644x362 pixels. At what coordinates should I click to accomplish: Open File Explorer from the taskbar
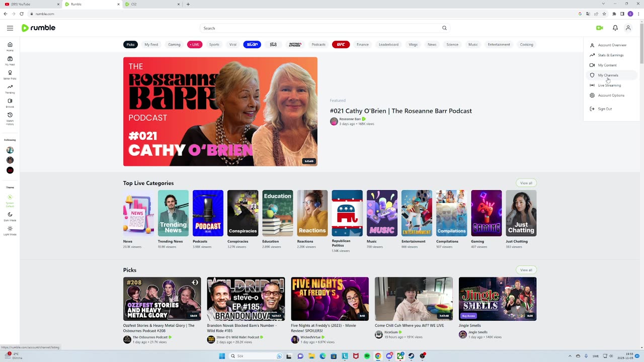tap(311, 356)
